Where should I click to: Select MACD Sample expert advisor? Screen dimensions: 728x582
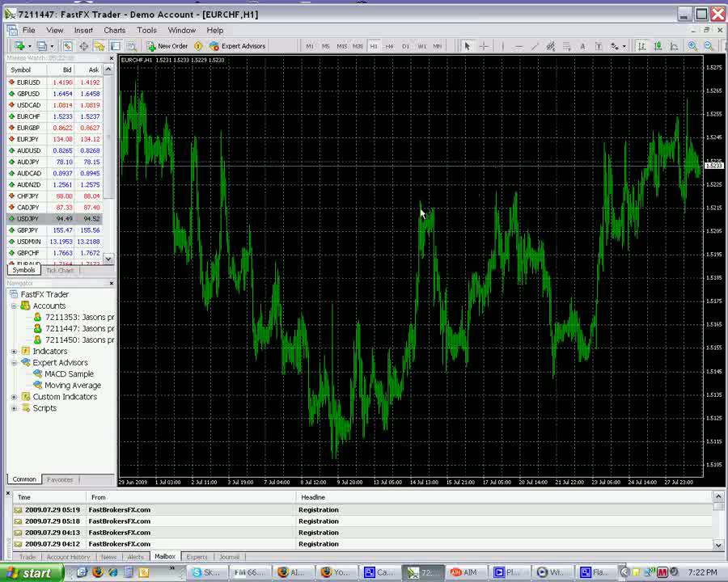coord(64,374)
